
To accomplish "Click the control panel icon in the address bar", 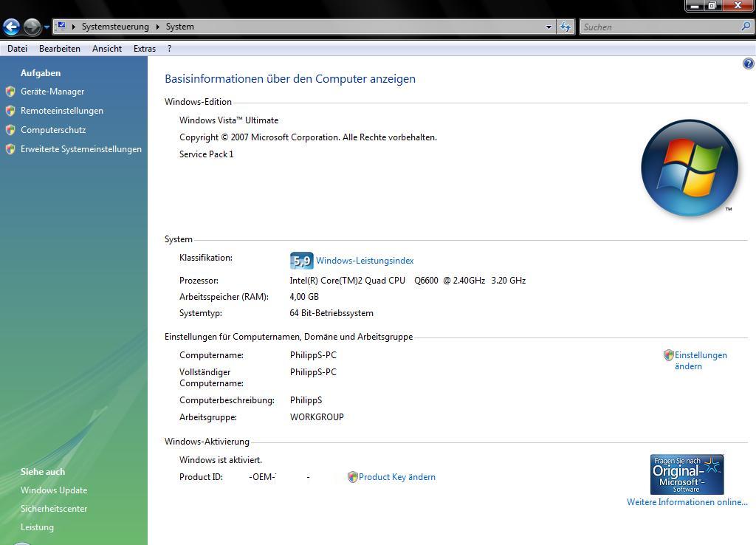I will (x=61, y=26).
